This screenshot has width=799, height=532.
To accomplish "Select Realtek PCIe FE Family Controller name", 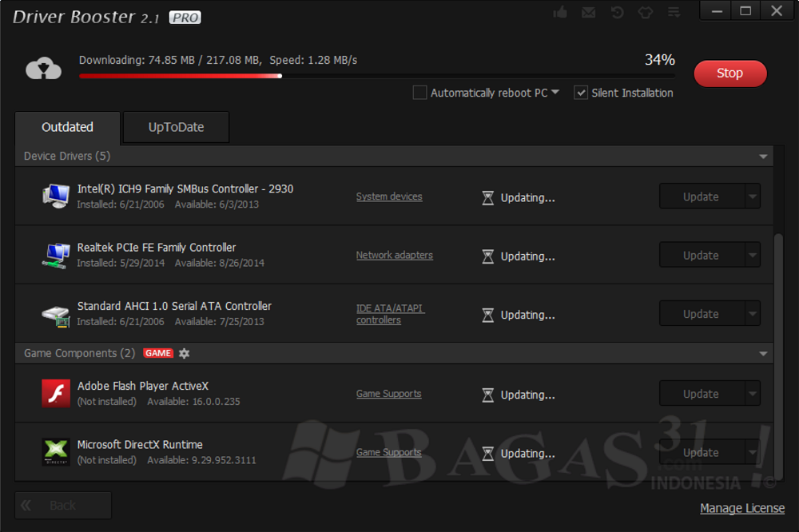I will coord(157,248).
